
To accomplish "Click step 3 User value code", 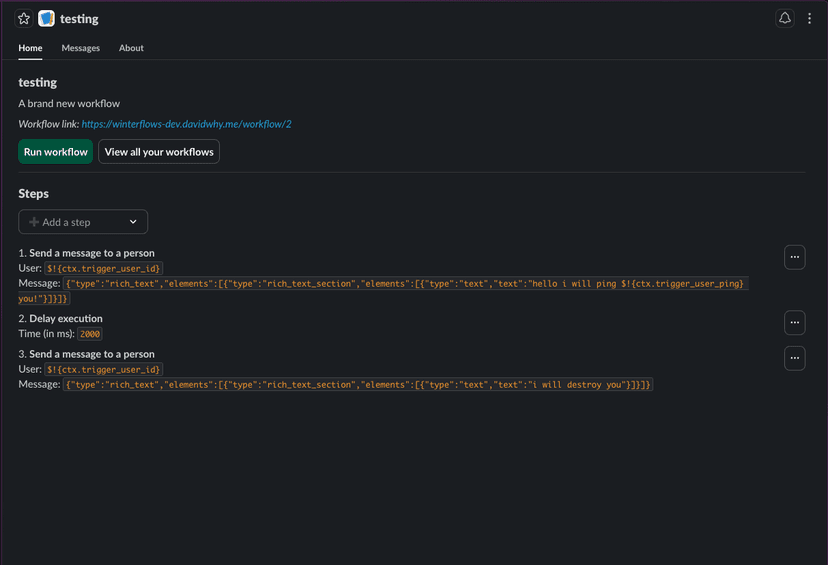I will coord(103,369).
